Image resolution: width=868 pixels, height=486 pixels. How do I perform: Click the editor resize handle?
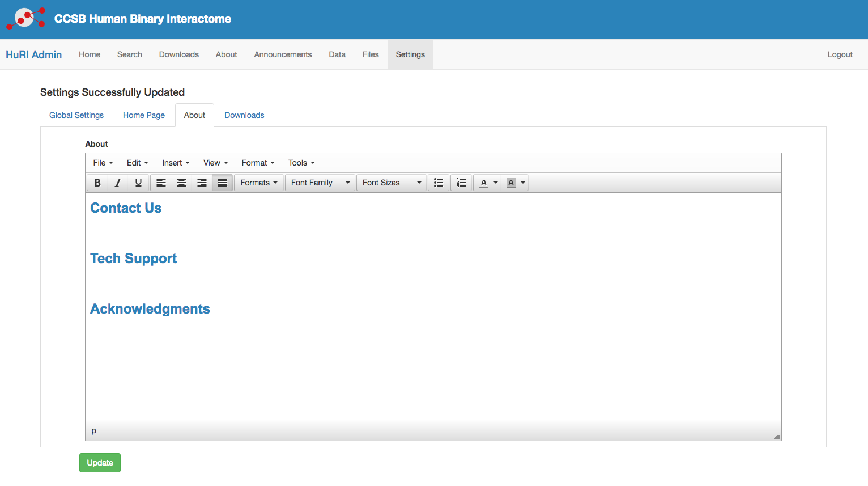point(777,436)
